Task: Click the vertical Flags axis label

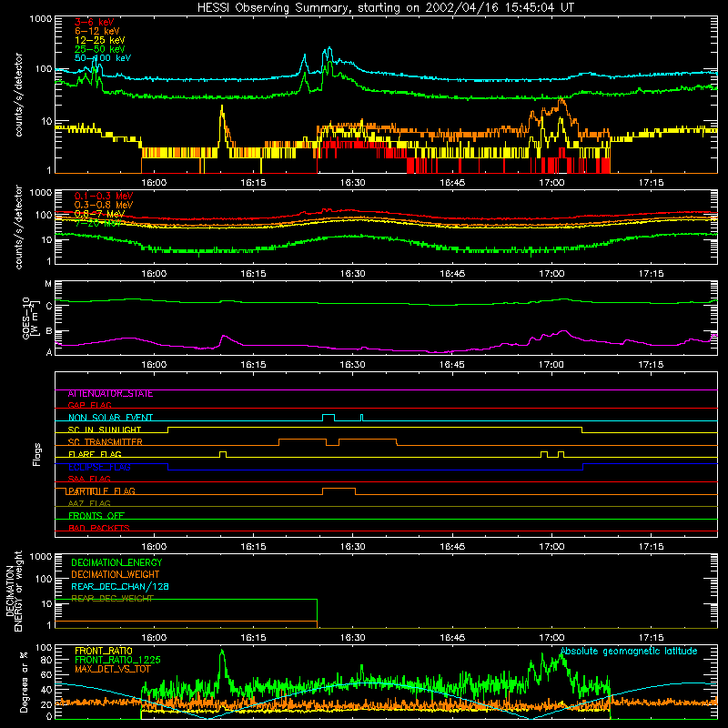Action: [x=37, y=454]
